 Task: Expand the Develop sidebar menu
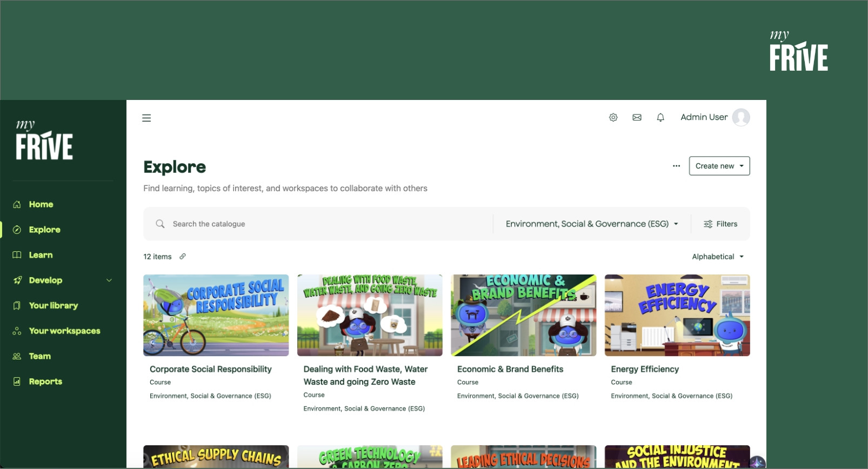click(109, 280)
